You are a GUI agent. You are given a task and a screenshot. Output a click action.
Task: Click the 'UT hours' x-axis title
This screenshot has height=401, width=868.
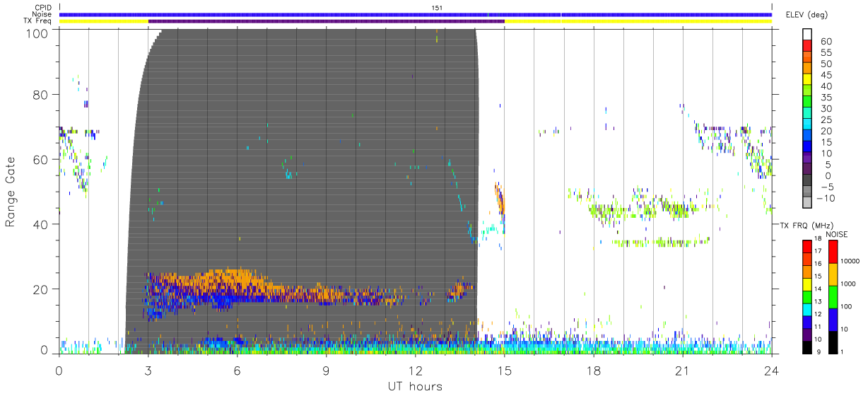pyautogui.click(x=414, y=386)
